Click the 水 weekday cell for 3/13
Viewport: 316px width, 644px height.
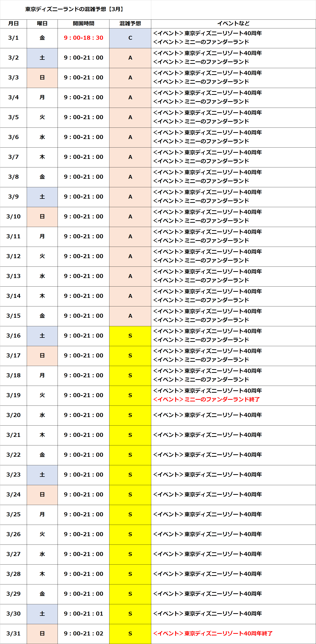(x=42, y=276)
